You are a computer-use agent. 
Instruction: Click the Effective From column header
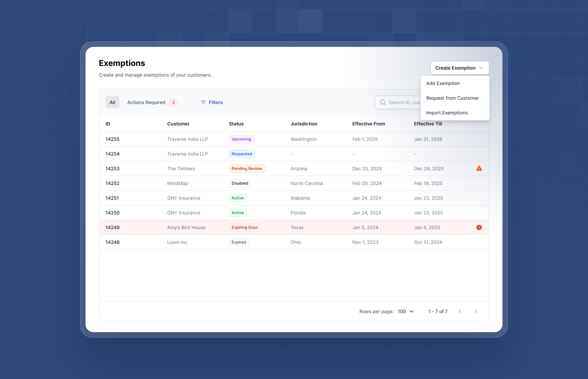tap(369, 124)
